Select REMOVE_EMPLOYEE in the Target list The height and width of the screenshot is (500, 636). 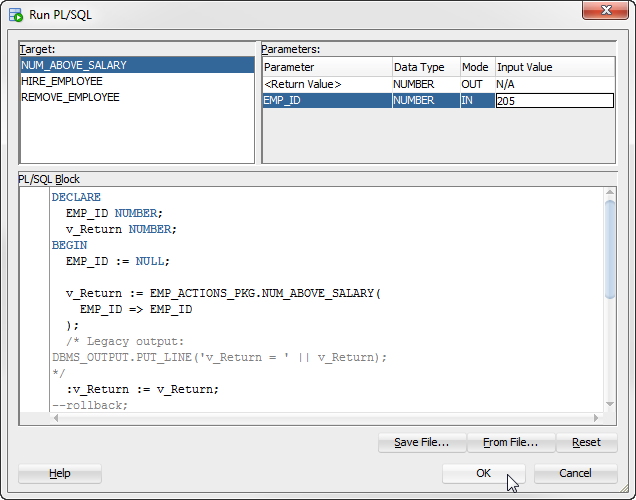pos(137,97)
